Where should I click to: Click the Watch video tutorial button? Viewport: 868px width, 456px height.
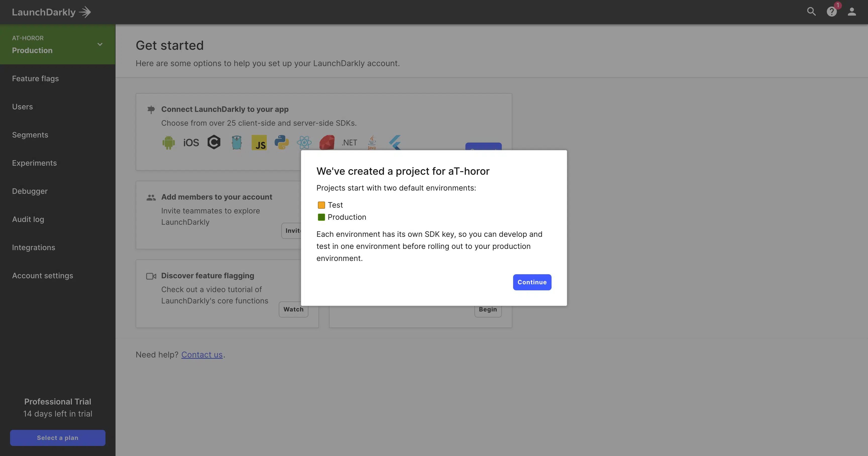click(294, 309)
